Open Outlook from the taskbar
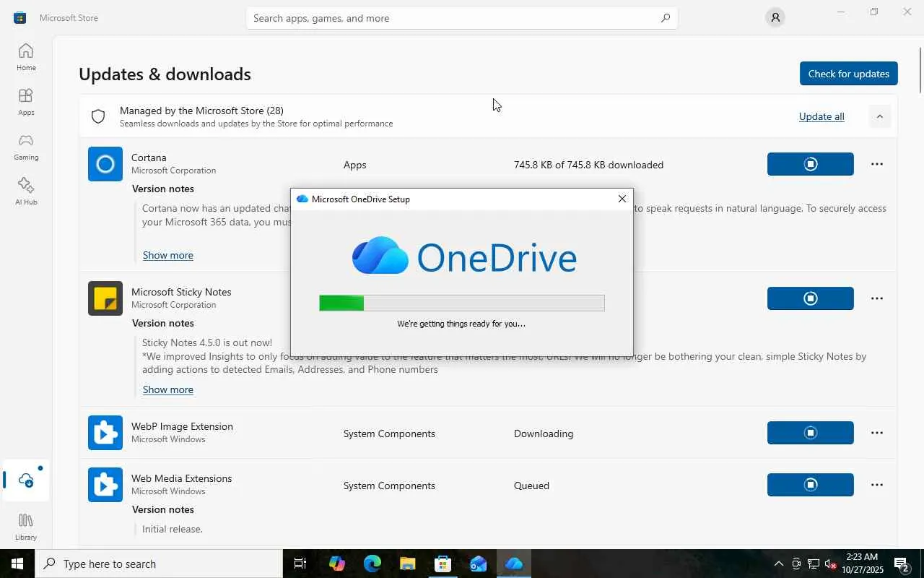 478,564
